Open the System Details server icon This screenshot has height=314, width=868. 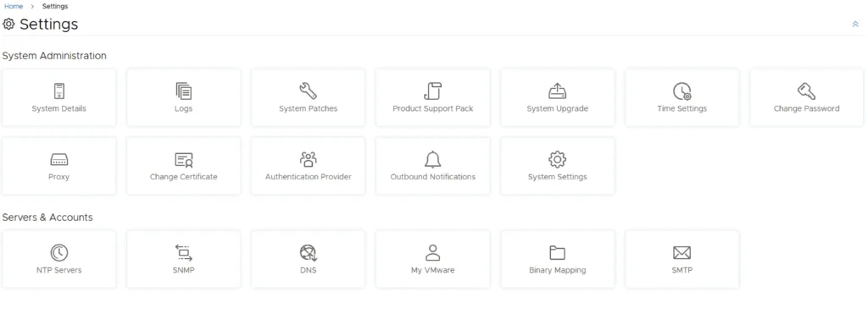[x=58, y=91]
